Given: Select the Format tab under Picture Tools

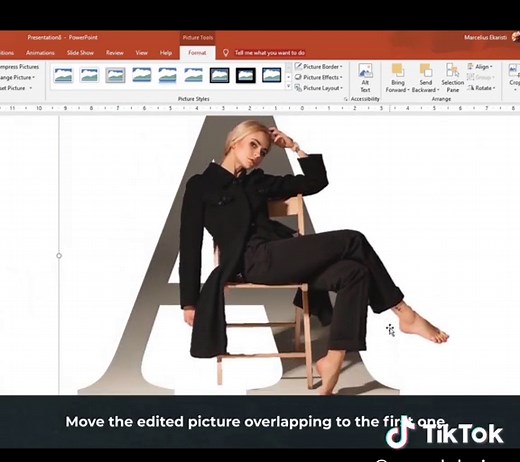Looking at the screenshot, I should point(197,53).
